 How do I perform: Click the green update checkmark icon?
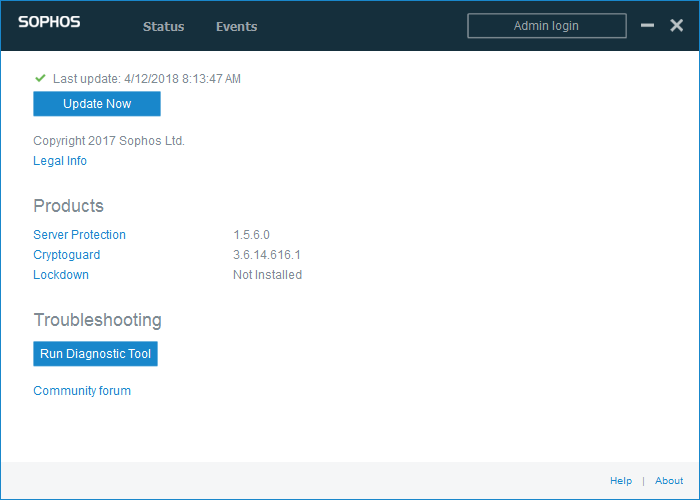[x=40, y=78]
